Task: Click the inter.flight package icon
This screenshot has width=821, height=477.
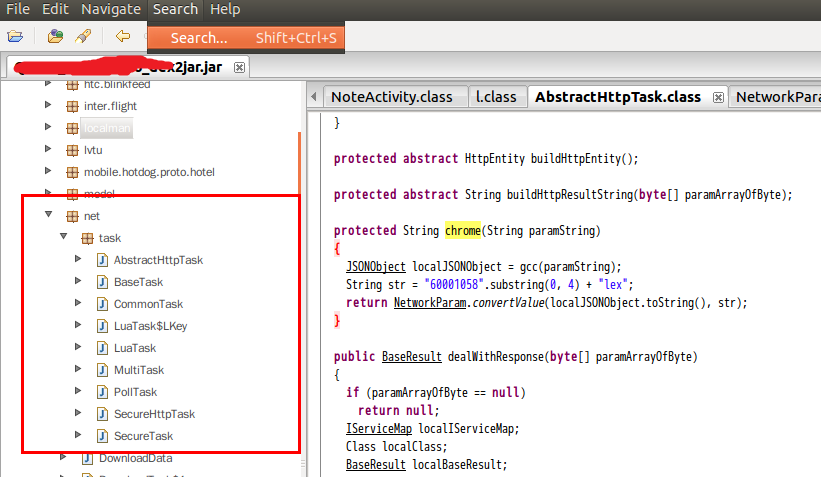Action: (x=72, y=106)
